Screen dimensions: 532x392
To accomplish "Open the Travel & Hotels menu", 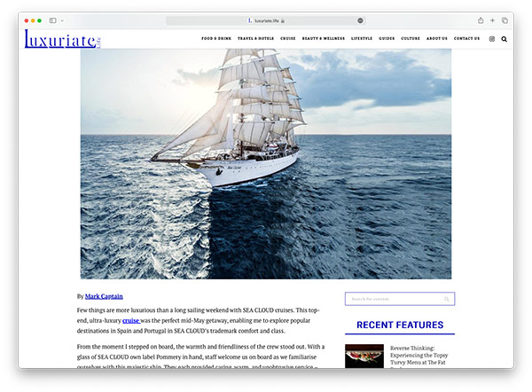I will [x=256, y=39].
